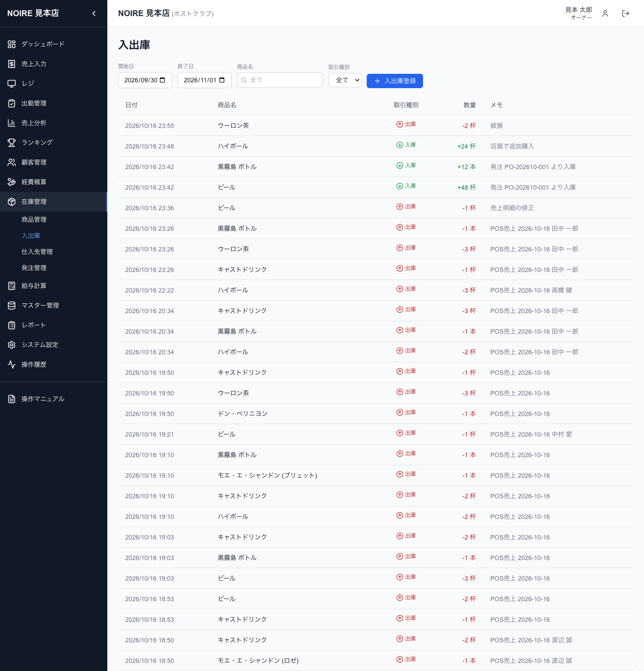The height and width of the screenshot is (671, 644).
Task: Click the +48 杯 quantity value
Action: (466, 187)
